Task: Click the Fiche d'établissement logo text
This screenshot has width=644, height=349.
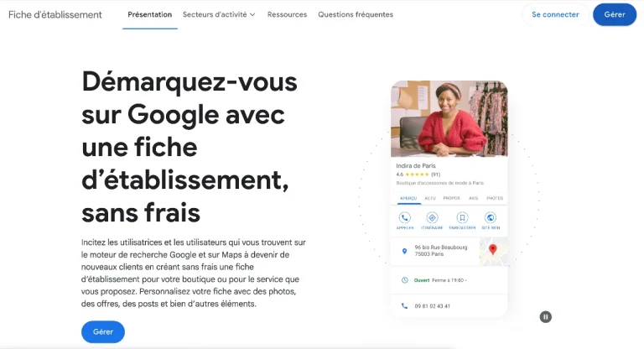Action: pos(55,14)
